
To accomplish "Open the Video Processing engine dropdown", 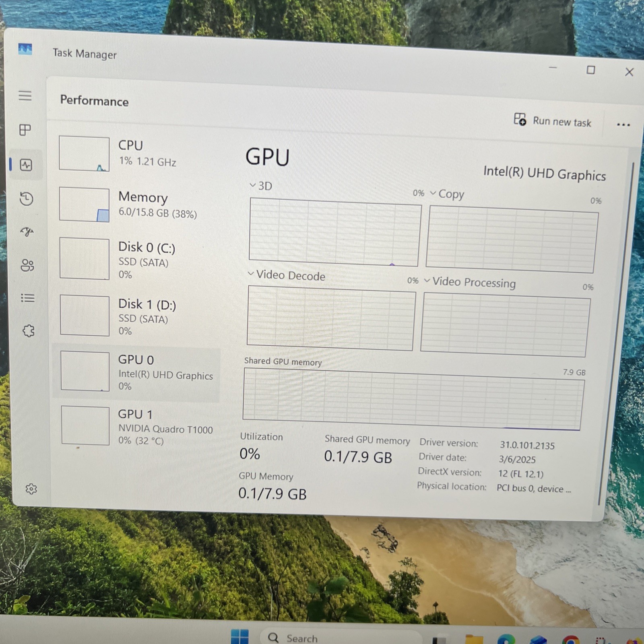I will click(x=469, y=282).
